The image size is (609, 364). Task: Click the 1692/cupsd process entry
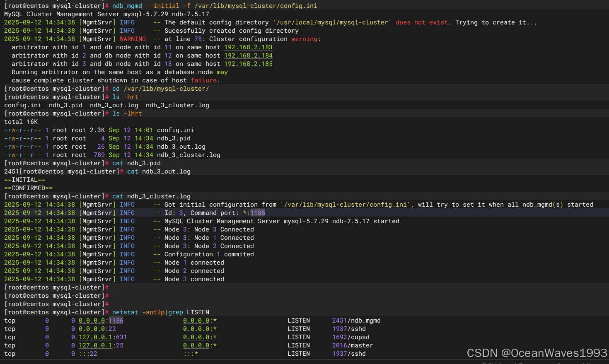[x=351, y=337]
